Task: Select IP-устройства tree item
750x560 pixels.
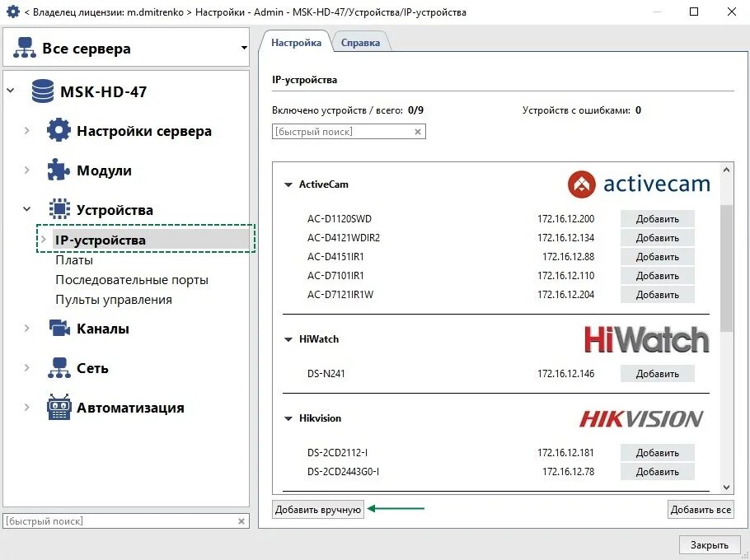Action: pos(100,240)
